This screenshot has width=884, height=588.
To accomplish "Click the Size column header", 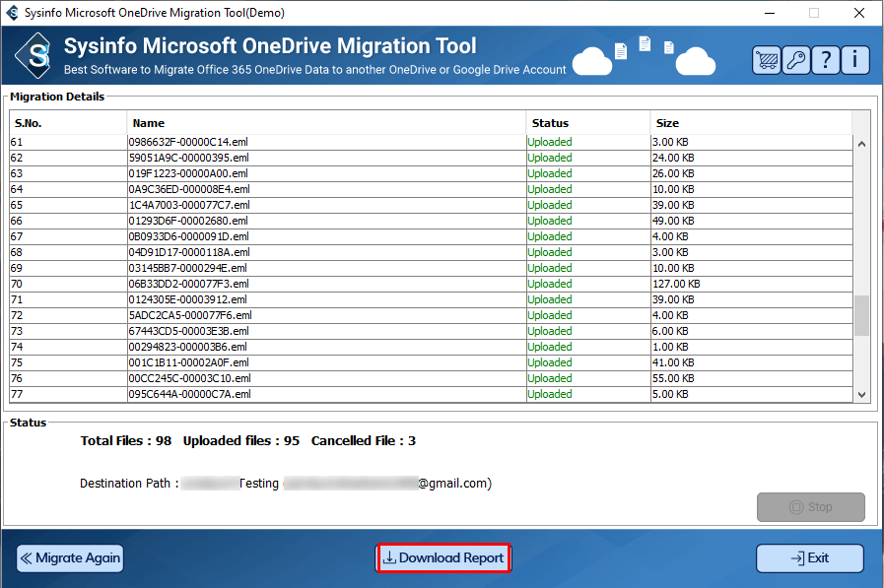I will 749,123.
